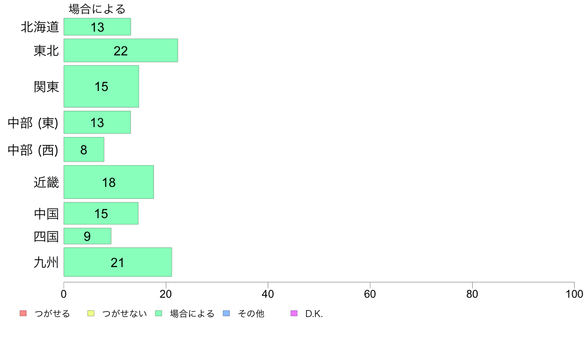This screenshot has width=588, height=364.
Task: Click the red つがせる legend swatch
Action: pyautogui.click(x=23, y=314)
